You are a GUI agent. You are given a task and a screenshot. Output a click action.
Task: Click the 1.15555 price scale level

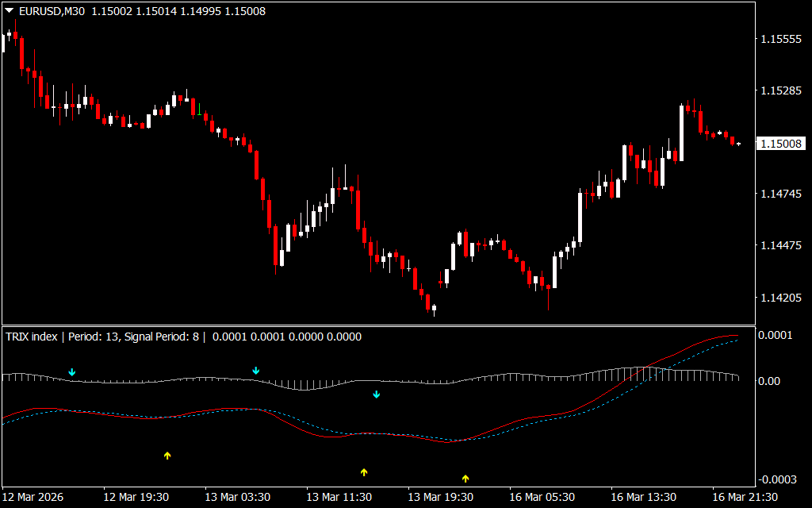click(x=780, y=39)
